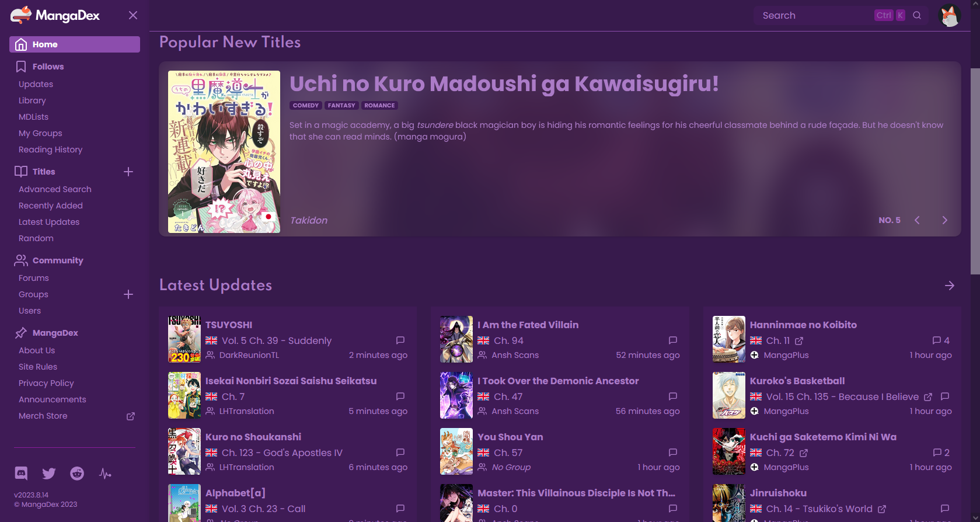Open Users page
This screenshot has height=522, width=980.
click(x=30, y=311)
